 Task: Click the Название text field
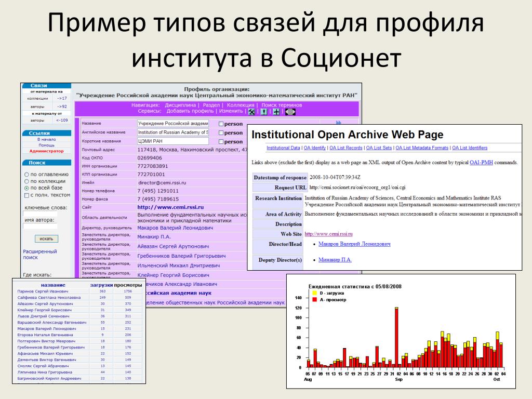(173, 124)
